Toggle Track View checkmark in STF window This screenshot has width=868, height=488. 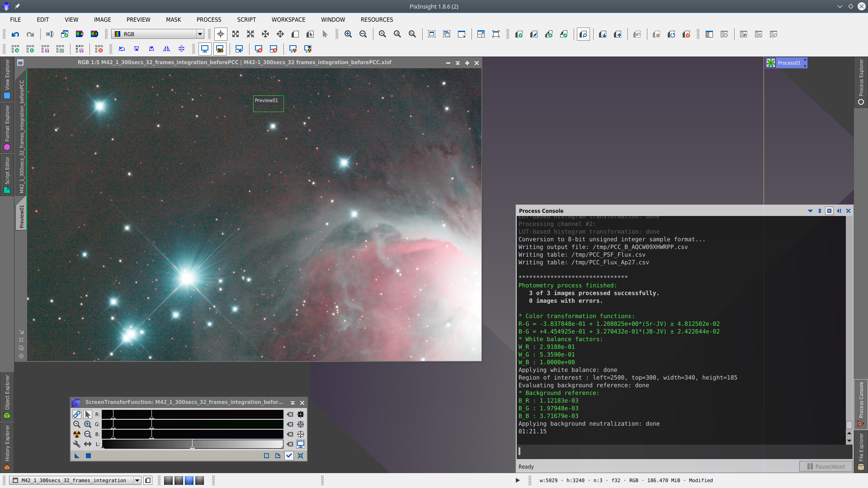pyautogui.click(x=289, y=455)
